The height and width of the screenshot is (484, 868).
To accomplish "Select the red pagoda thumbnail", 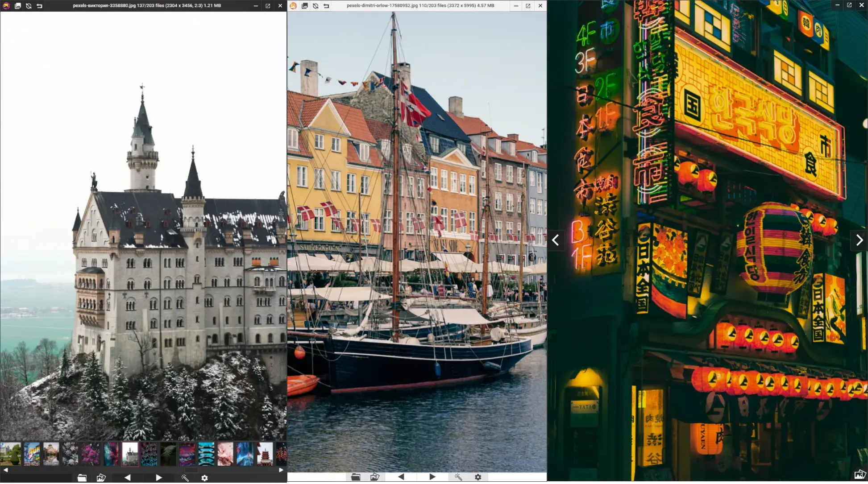I will pos(265,454).
